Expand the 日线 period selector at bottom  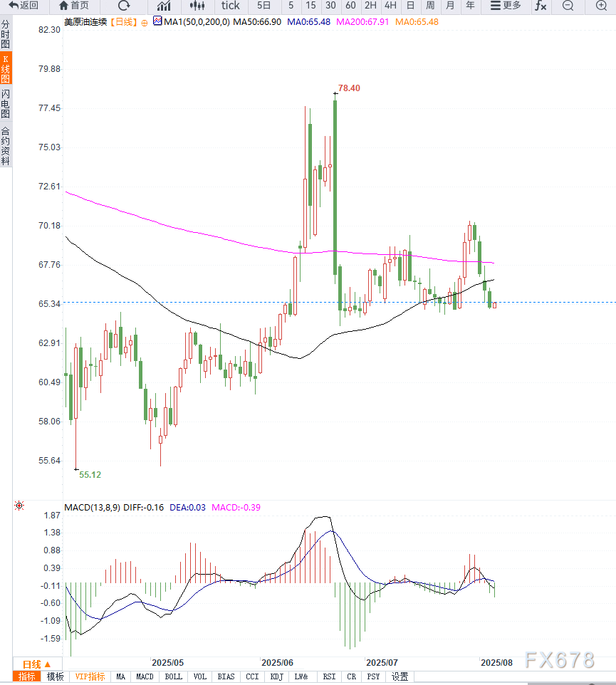pos(36,664)
